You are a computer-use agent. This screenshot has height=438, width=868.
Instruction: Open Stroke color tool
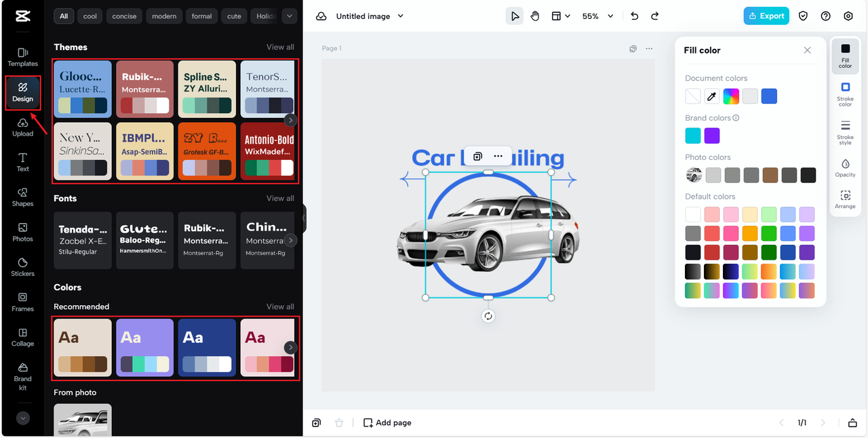coord(845,94)
